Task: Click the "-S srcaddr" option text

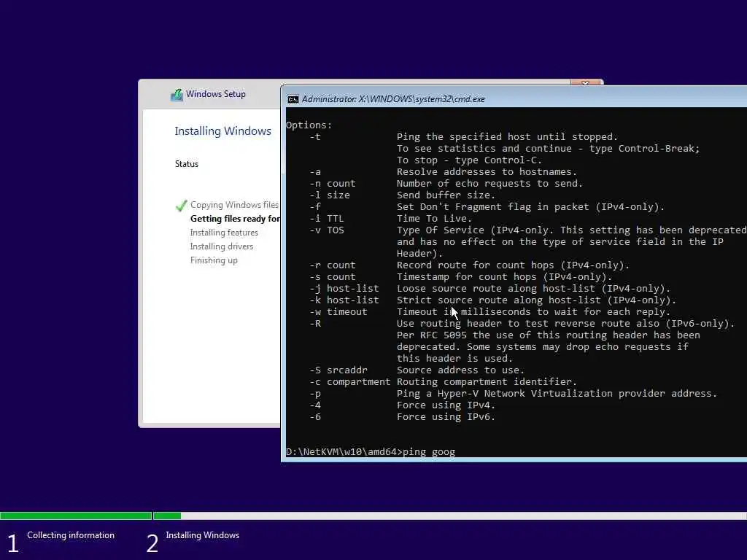Action: click(x=338, y=370)
